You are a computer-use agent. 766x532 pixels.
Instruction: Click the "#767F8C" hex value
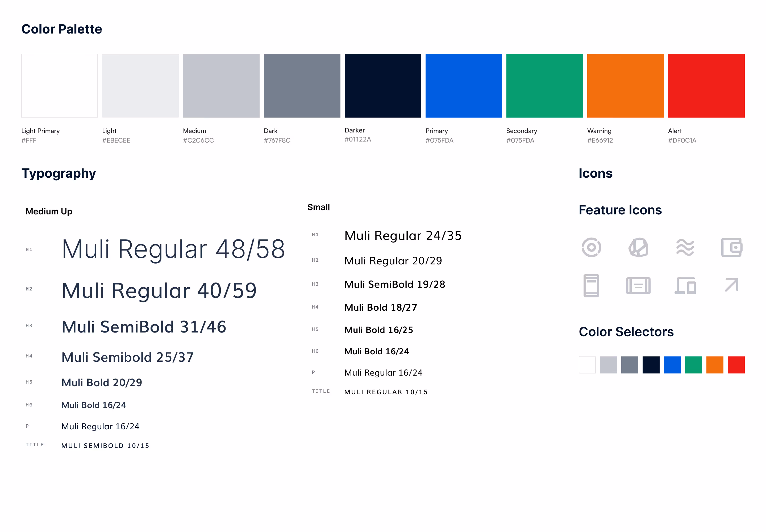(277, 140)
